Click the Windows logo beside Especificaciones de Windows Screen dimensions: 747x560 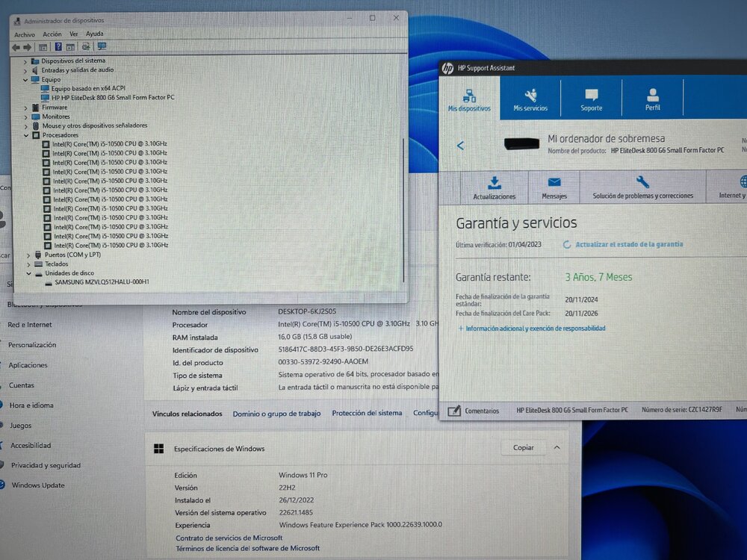(159, 449)
